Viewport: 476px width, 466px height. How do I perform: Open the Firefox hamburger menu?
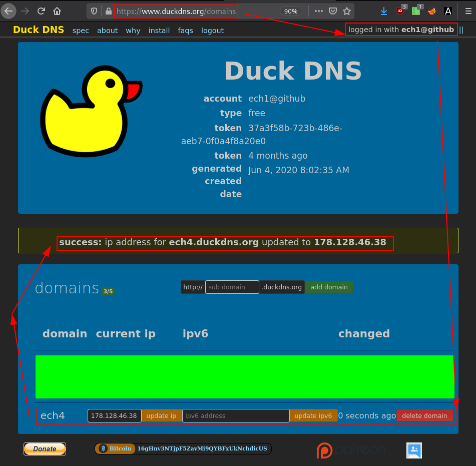[468, 11]
